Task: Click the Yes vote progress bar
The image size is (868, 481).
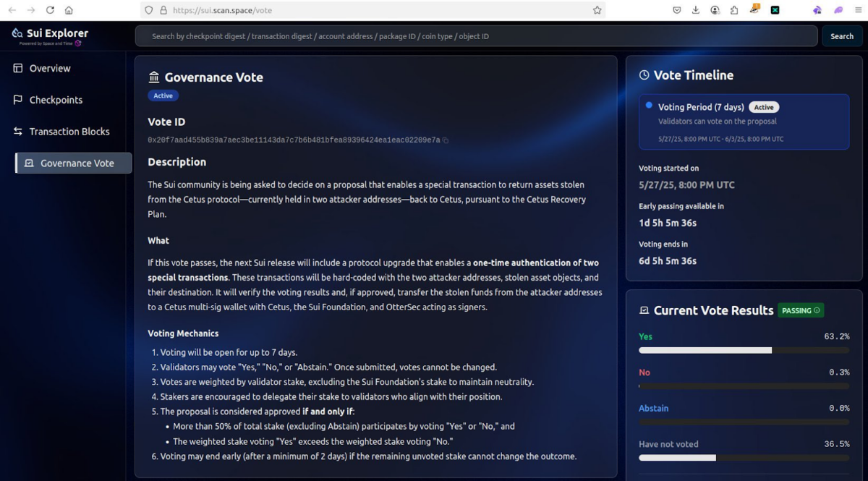Action: (x=744, y=350)
